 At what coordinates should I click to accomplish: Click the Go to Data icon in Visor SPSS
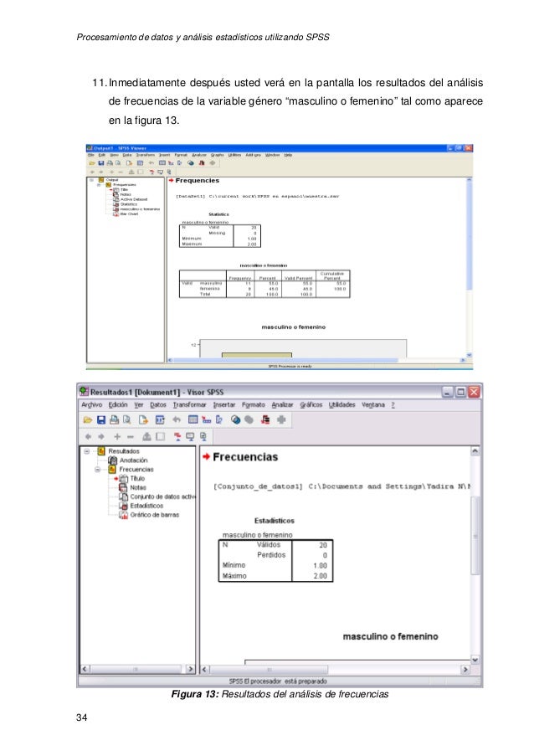coord(193,420)
